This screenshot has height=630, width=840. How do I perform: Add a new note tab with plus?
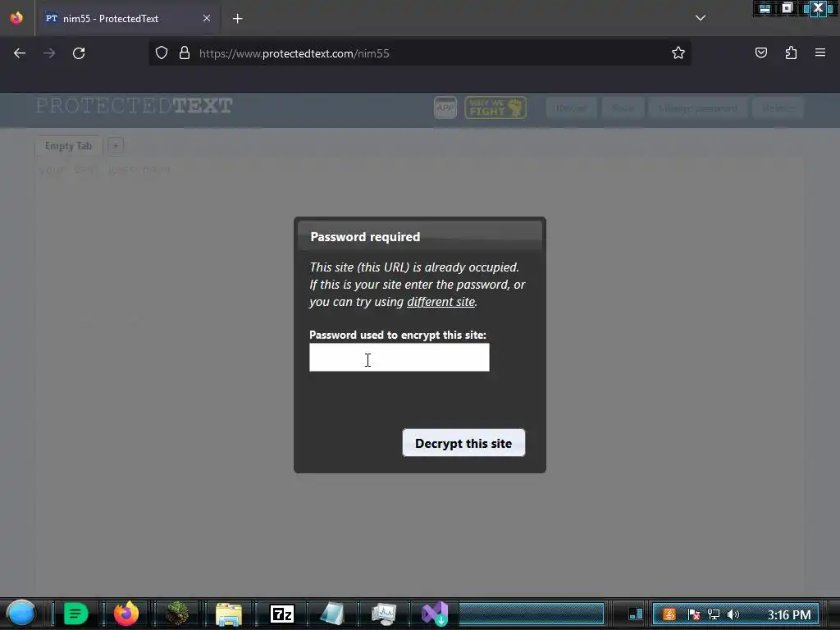point(115,145)
